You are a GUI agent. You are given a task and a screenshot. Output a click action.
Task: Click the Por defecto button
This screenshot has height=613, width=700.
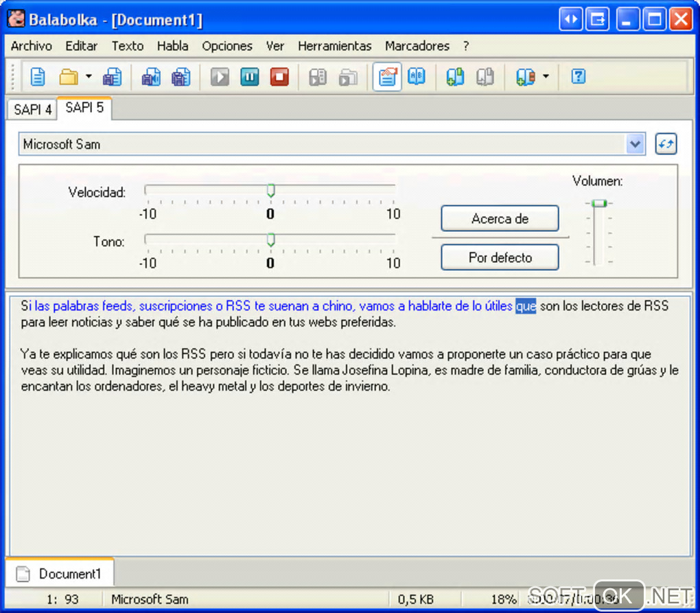pos(500,257)
